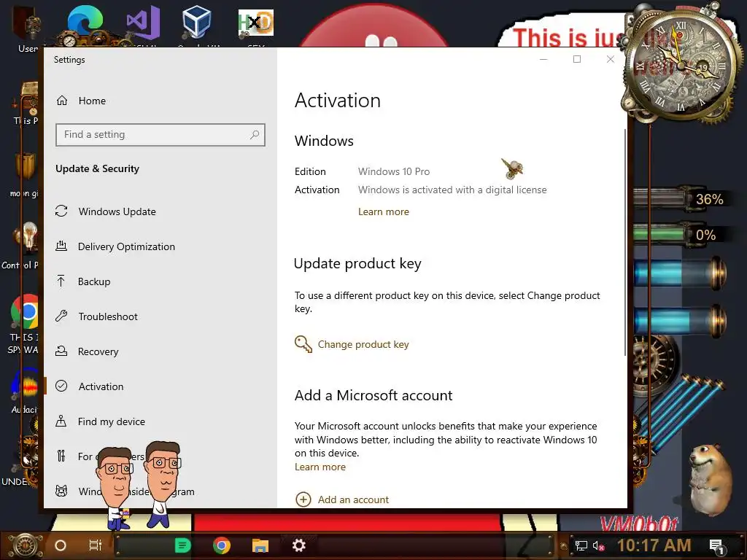Select Recovery in sidebar
This screenshot has width=747, height=560.
98,351
